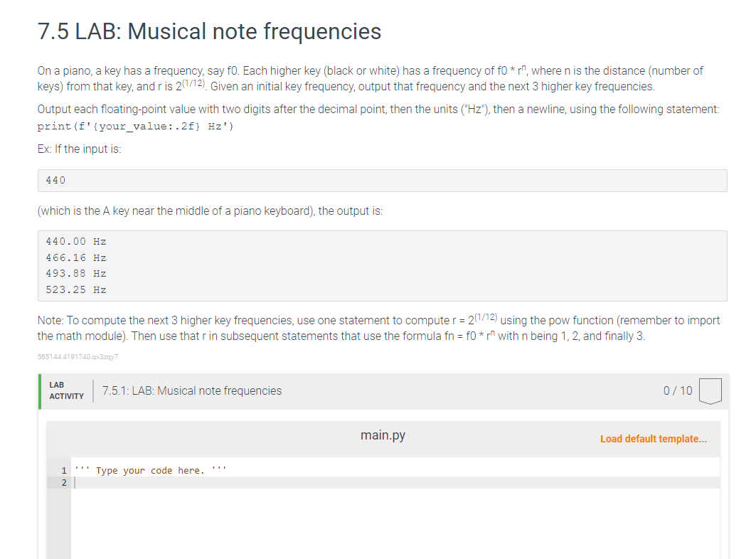Click line number 2 in the editor gutter

64,482
